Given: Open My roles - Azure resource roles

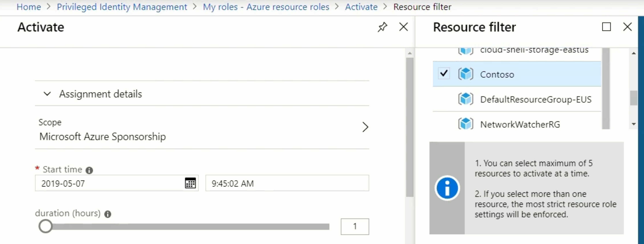Looking at the screenshot, I should pos(266,7).
